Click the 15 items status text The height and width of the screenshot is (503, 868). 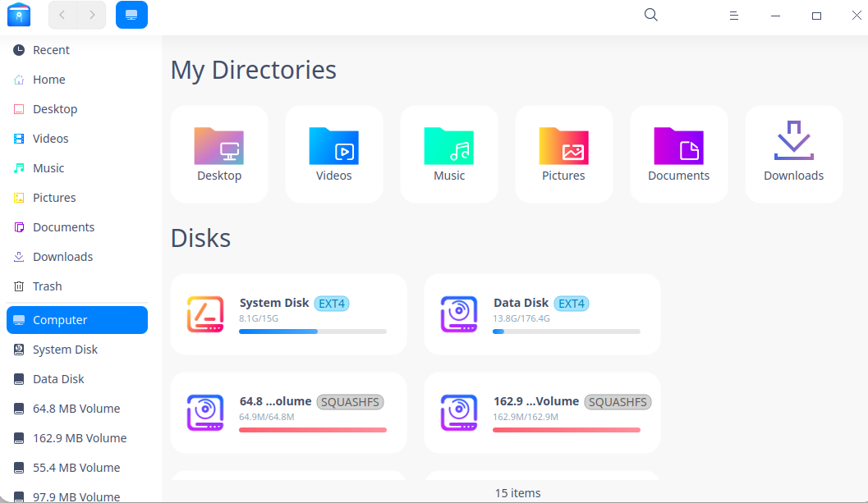click(517, 493)
